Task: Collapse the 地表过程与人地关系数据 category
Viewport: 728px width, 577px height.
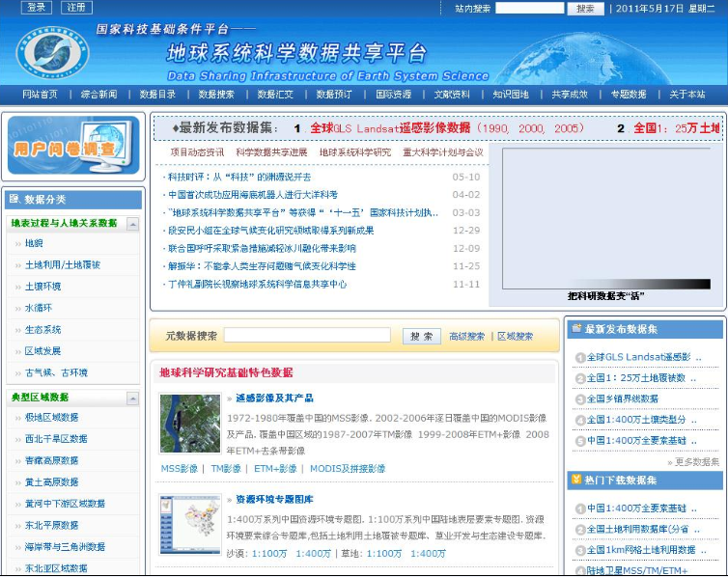Action: tap(132, 224)
